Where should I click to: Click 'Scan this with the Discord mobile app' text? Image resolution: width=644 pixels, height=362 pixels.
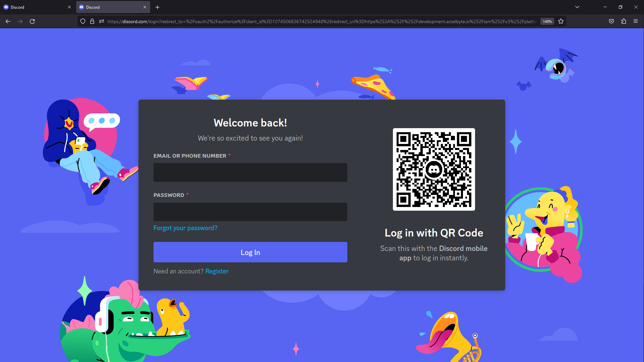[434, 253]
